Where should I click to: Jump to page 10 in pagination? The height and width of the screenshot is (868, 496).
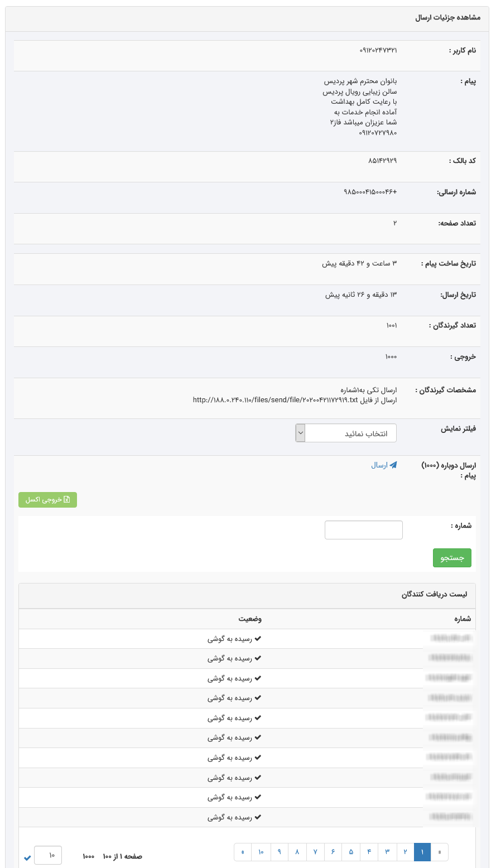[261, 852]
